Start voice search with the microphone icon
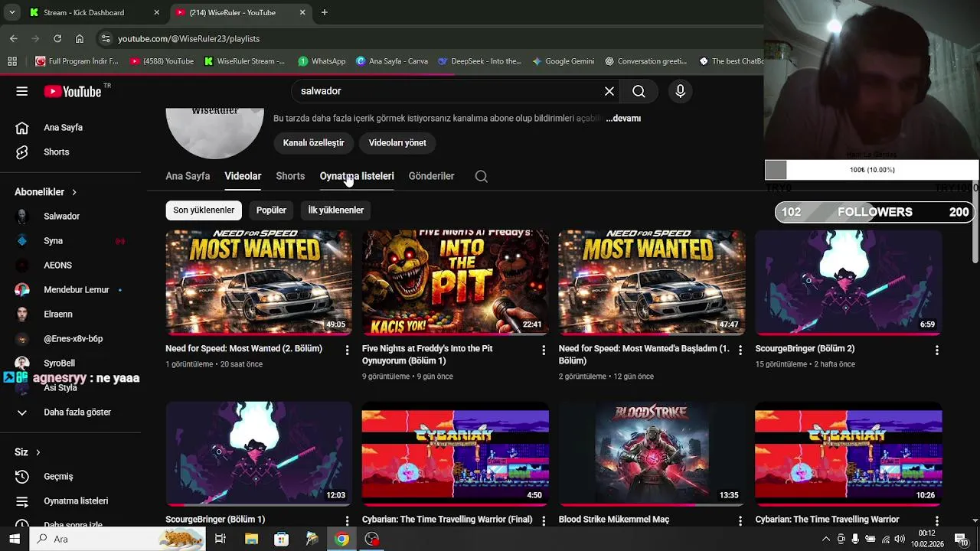The image size is (980, 551). point(681,91)
